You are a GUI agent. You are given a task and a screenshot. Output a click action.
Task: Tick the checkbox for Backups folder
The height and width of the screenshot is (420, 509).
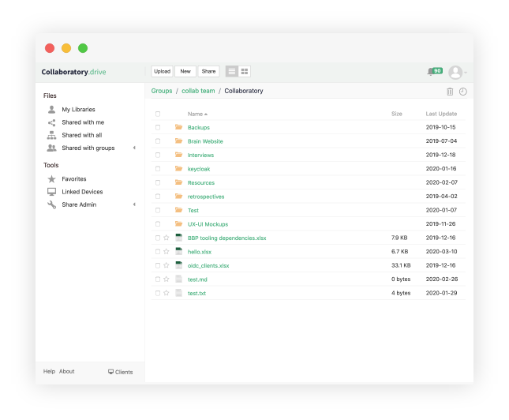point(158,127)
